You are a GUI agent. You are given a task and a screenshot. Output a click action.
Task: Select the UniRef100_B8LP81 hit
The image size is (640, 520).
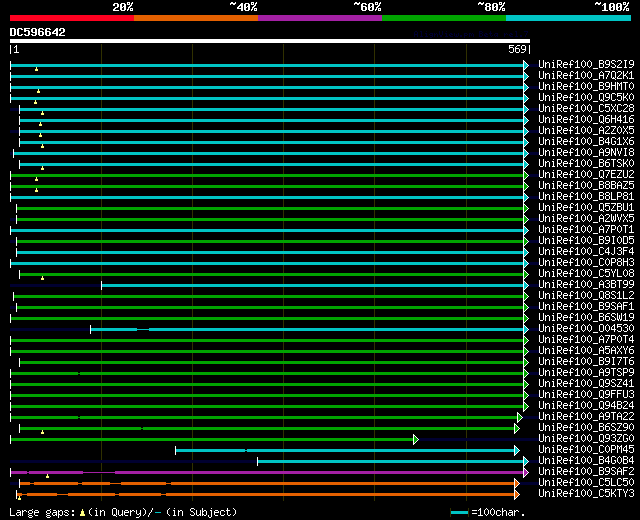point(586,196)
